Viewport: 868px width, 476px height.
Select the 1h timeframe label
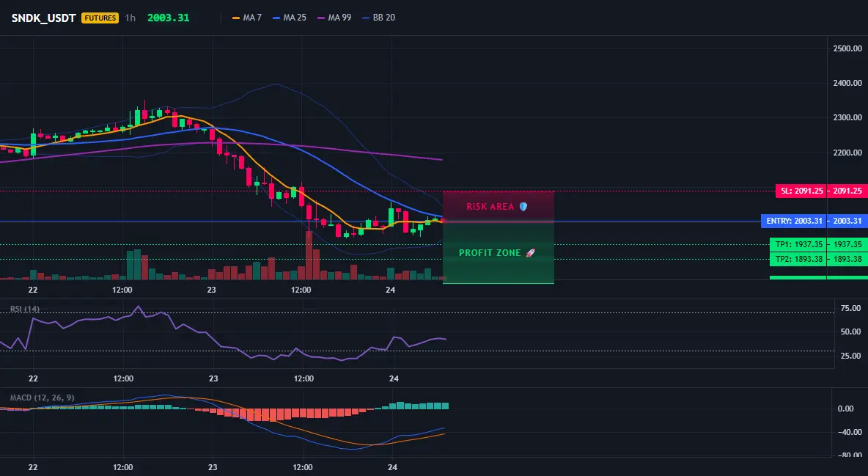[x=130, y=18]
